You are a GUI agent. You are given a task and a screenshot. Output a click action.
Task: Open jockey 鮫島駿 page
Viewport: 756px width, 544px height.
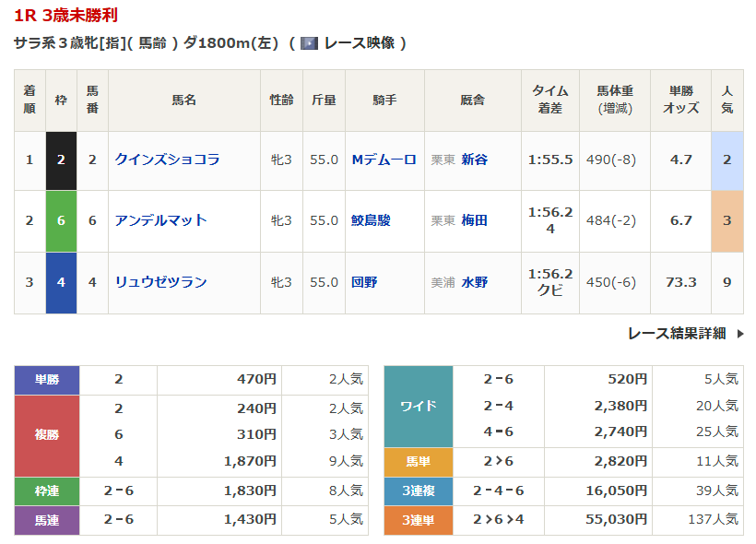tap(371, 220)
